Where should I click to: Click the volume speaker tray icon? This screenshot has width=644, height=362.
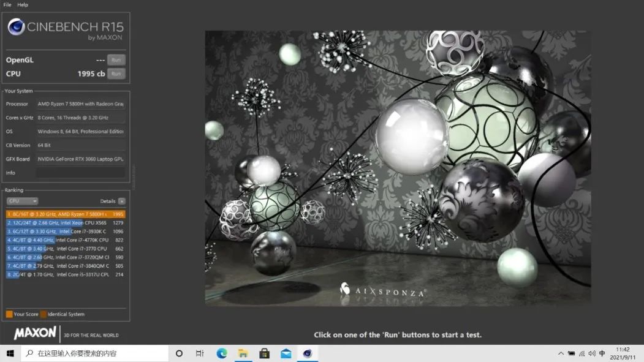pyautogui.click(x=592, y=353)
